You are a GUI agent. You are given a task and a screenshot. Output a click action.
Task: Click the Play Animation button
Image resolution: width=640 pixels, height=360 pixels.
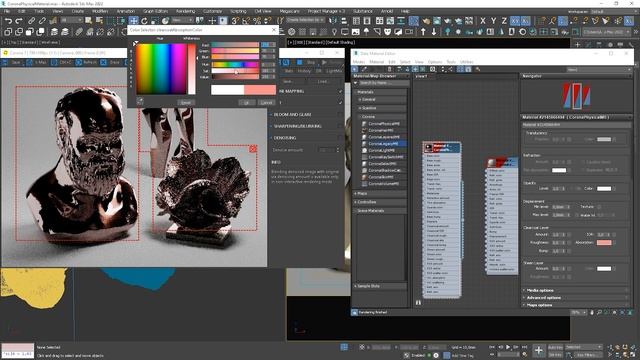[508, 347]
